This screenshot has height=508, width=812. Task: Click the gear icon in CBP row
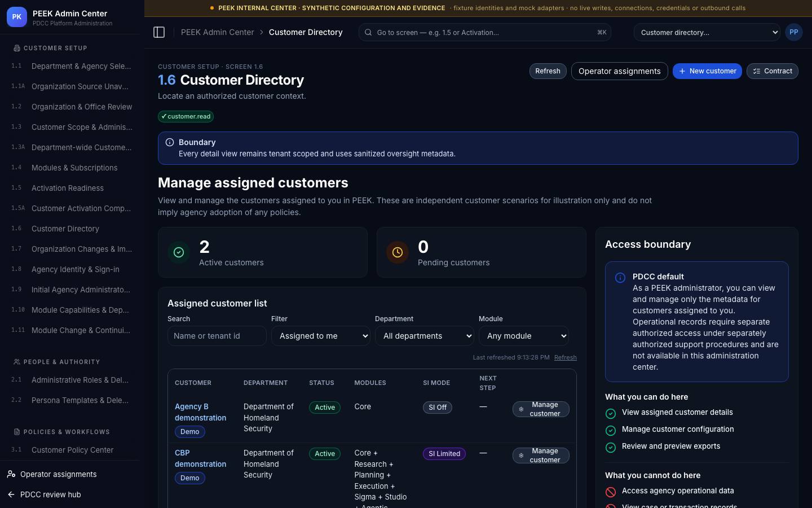coord(521,456)
